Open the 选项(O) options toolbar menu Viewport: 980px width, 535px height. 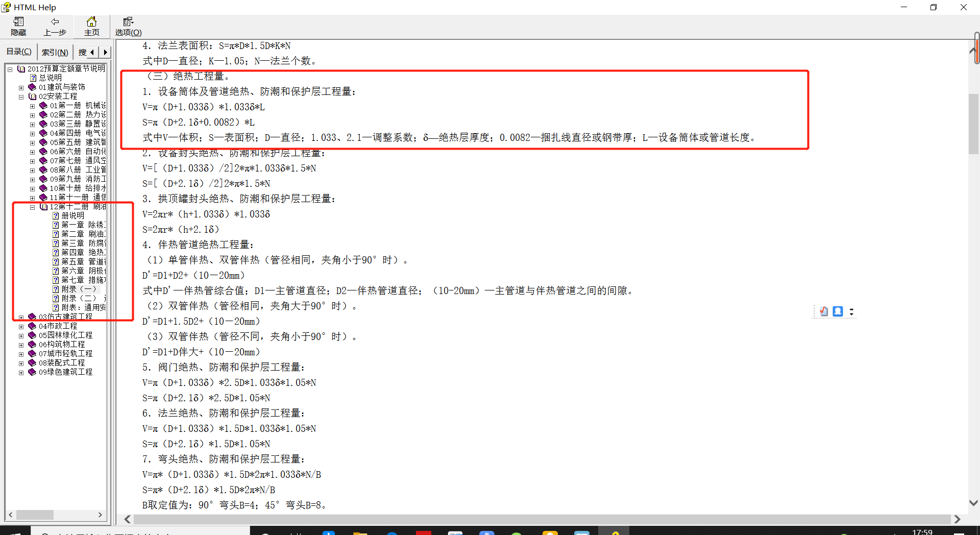(128, 26)
